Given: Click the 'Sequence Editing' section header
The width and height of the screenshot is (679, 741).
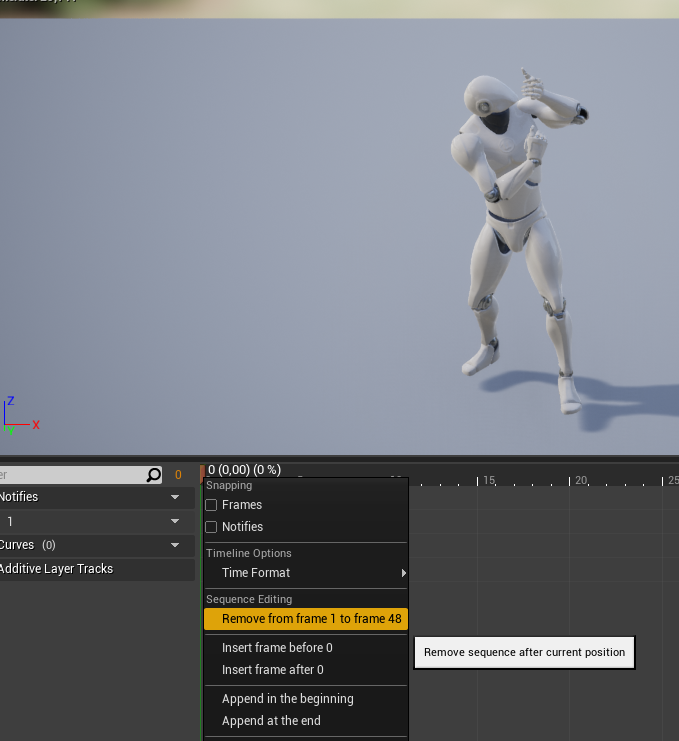Looking at the screenshot, I should pos(249,599).
